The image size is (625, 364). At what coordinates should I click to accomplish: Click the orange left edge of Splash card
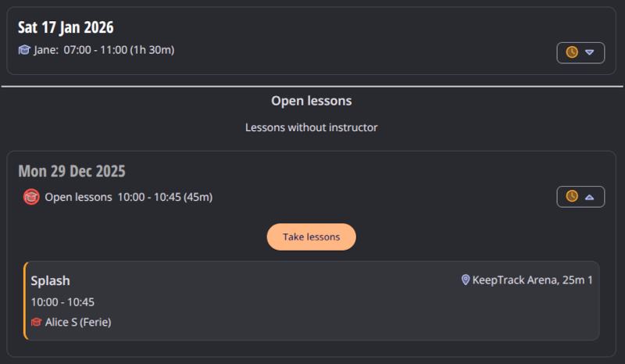pyautogui.click(x=25, y=301)
